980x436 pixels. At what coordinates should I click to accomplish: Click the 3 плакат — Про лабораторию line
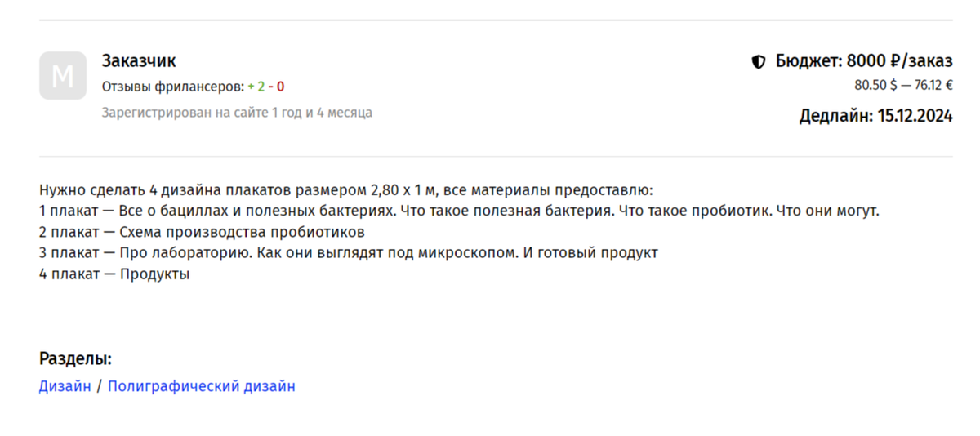coord(349,253)
